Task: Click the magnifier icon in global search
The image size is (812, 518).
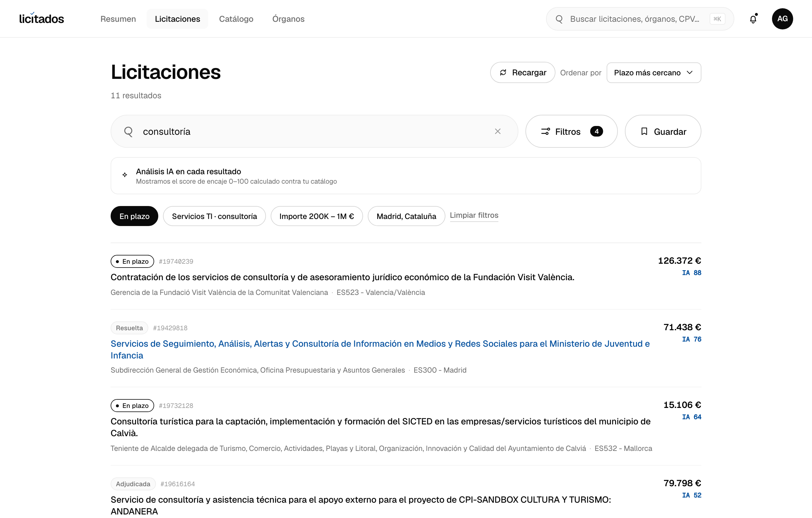Action: click(x=559, y=19)
